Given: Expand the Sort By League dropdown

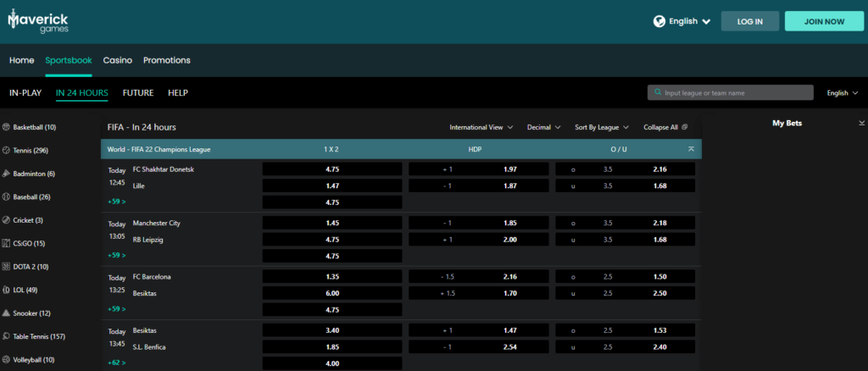Looking at the screenshot, I should coord(601,127).
